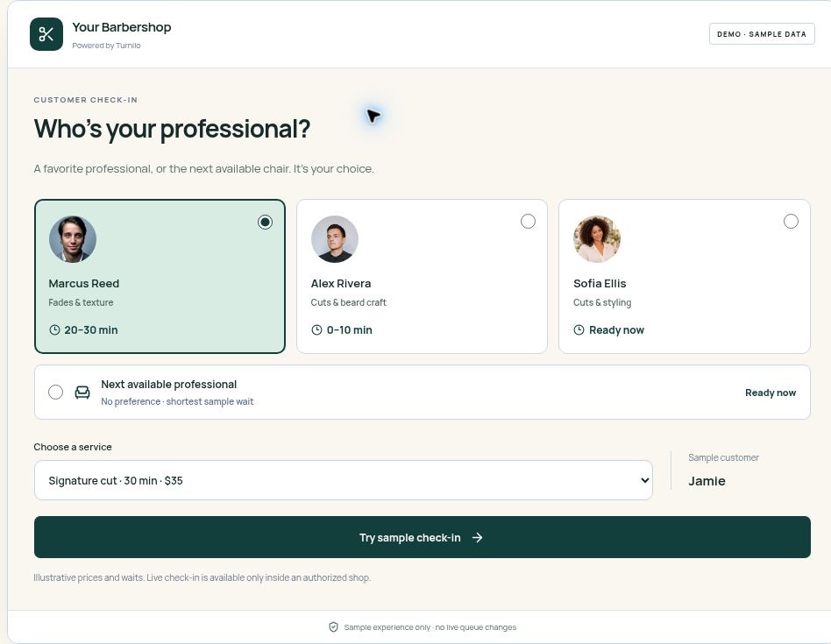Image resolution: width=831 pixels, height=644 pixels.
Task: Click the 'Choose a service' label
Action: [x=73, y=447]
